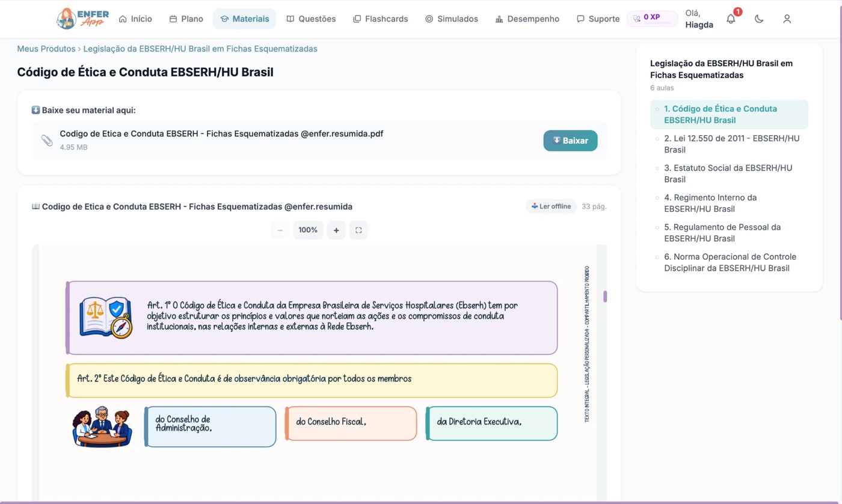Click the Art. 2º yellow card
This screenshot has width=842, height=504.
[x=312, y=380]
